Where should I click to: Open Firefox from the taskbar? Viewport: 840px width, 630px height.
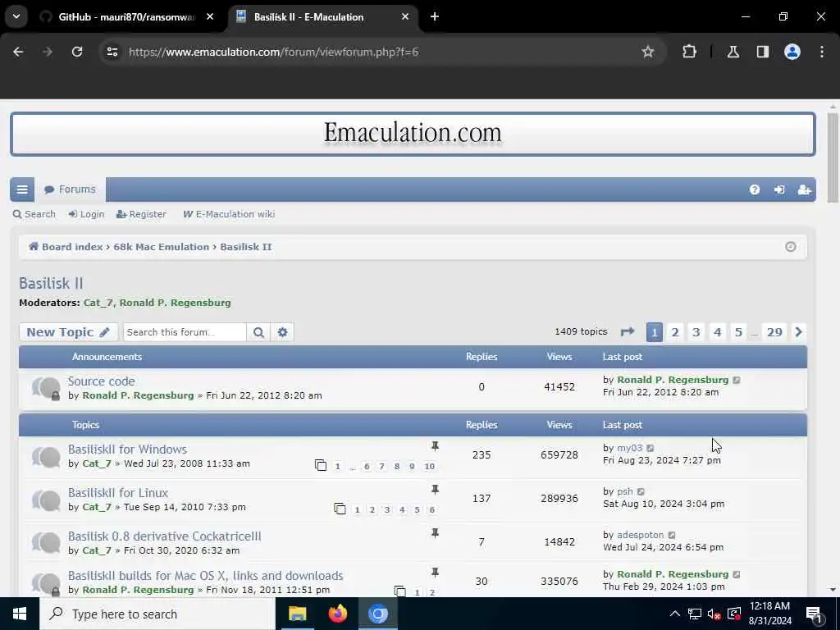tap(337, 614)
